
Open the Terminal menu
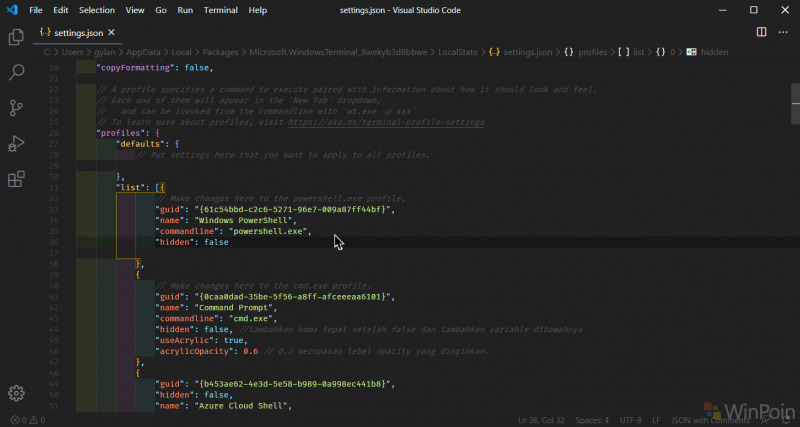click(x=220, y=10)
